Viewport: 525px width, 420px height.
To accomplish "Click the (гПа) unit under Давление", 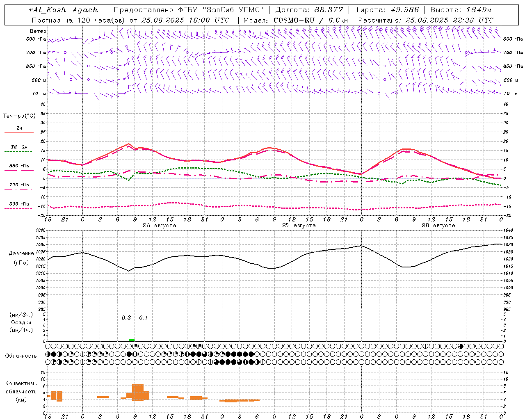I will point(21,263).
